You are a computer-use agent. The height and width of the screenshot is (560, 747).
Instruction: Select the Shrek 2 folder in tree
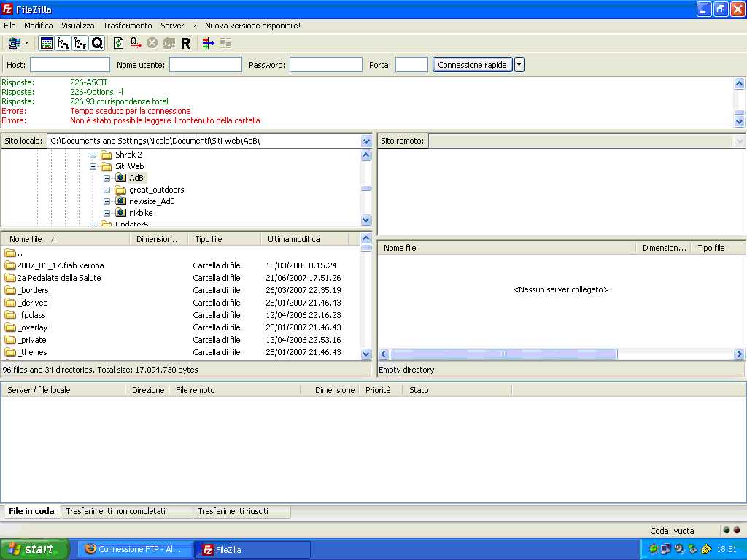pyautogui.click(x=128, y=155)
